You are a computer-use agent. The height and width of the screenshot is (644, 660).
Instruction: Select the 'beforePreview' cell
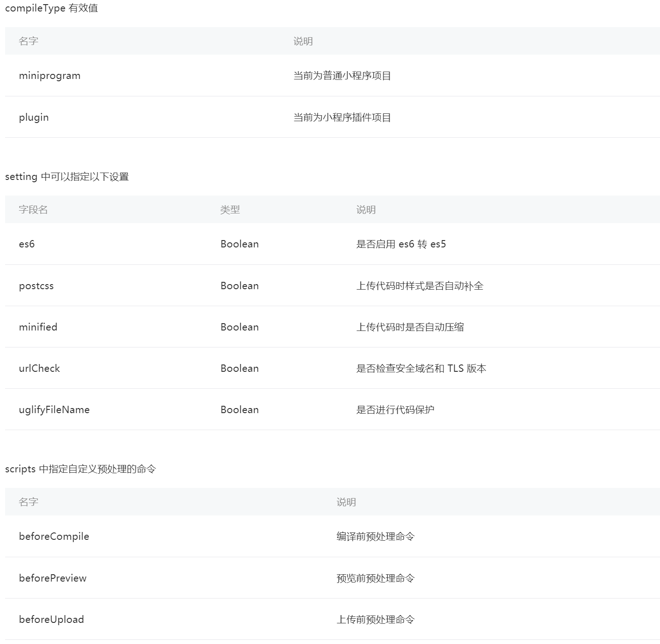click(x=53, y=578)
